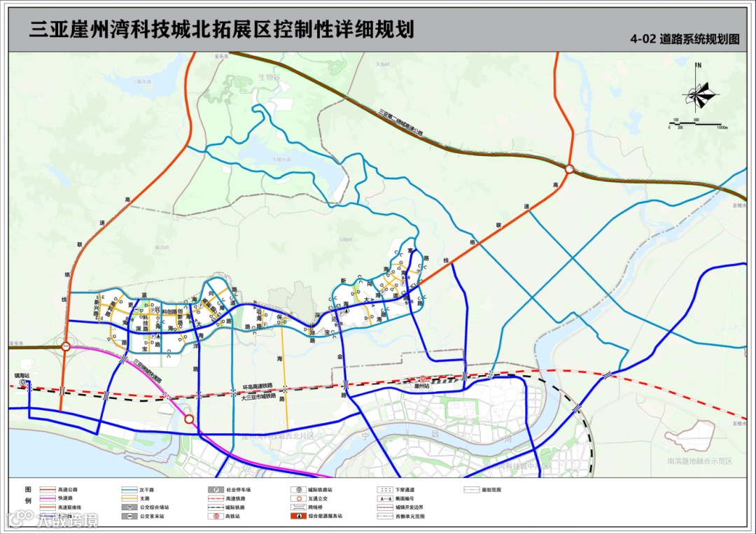Click the 综合能源服务站 legend icon
The image size is (756, 534).
[298, 516]
